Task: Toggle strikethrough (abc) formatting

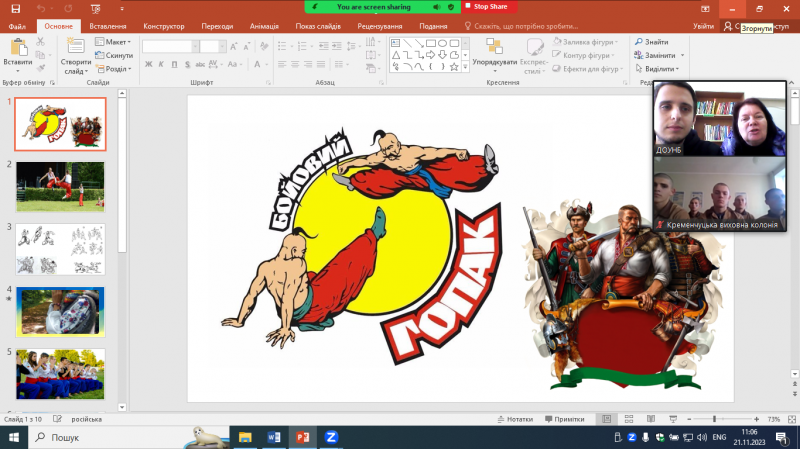Action: pos(200,64)
